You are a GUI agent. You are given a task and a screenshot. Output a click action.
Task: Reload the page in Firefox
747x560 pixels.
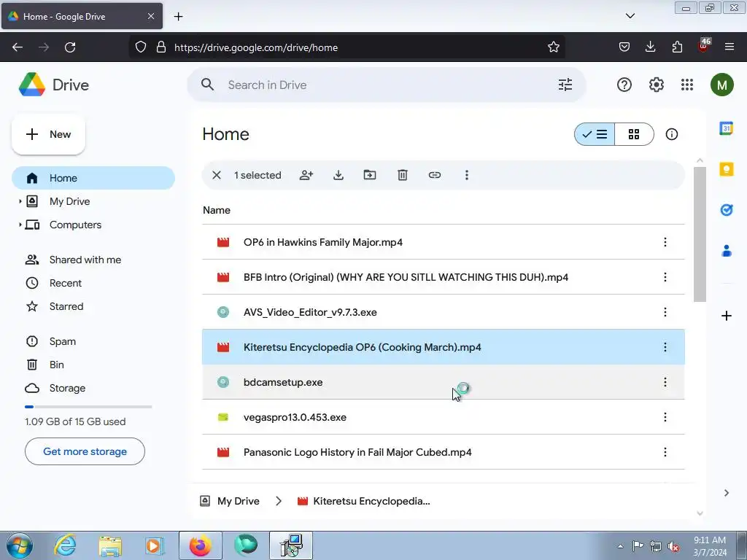(x=70, y=47)
